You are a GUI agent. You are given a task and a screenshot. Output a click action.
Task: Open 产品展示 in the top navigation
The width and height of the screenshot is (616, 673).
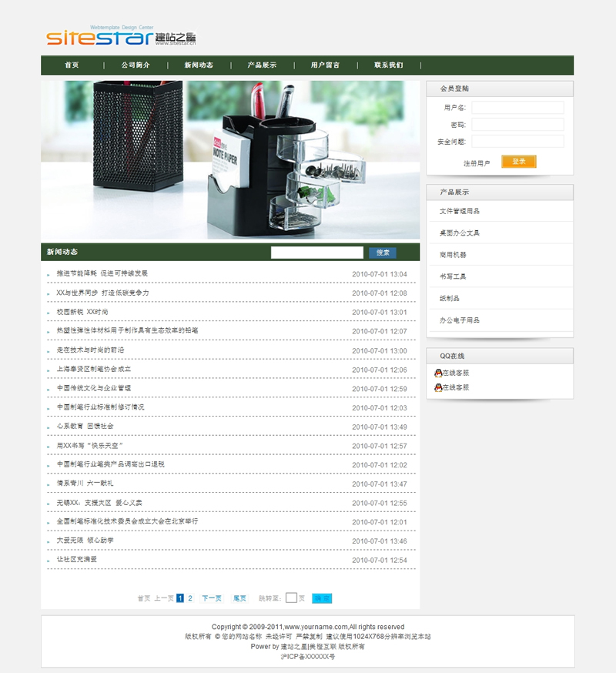pyautogui.click(x=262, y=65)
